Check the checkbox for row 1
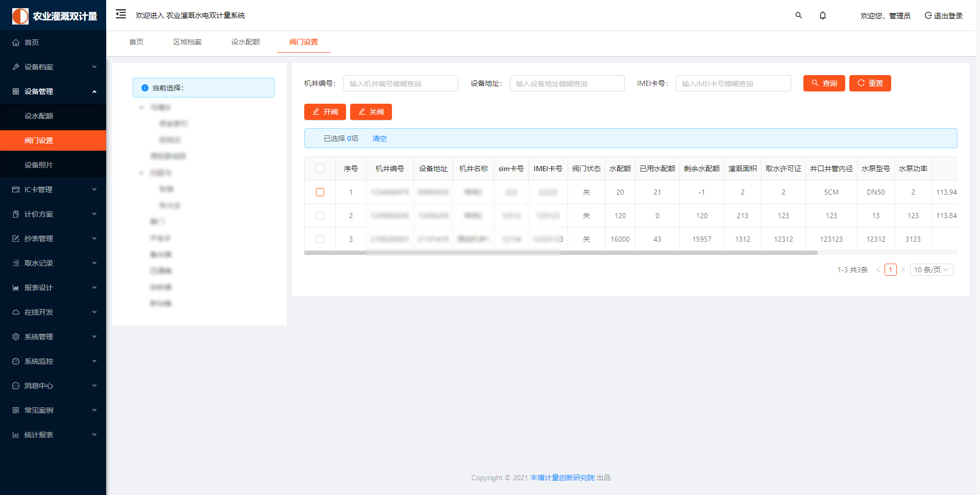This screenshot has width=980, height=495. pos(320,192)
